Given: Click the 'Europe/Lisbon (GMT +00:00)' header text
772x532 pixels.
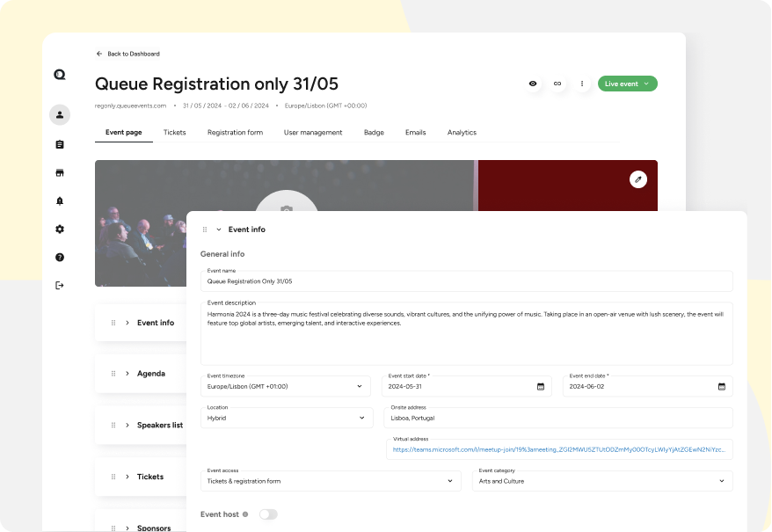Looking at the screenshot, I should coord(325,106).
